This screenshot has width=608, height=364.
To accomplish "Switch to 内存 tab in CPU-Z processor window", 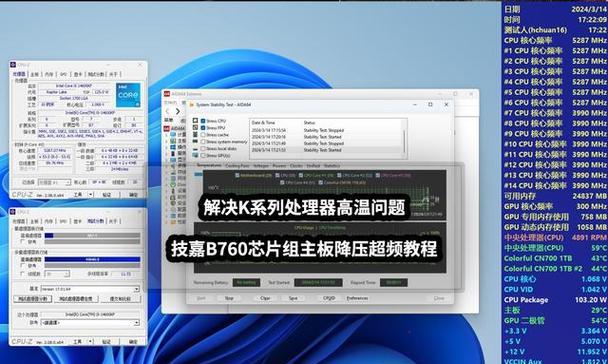I will pyautogui.click(x=49, y=74).
